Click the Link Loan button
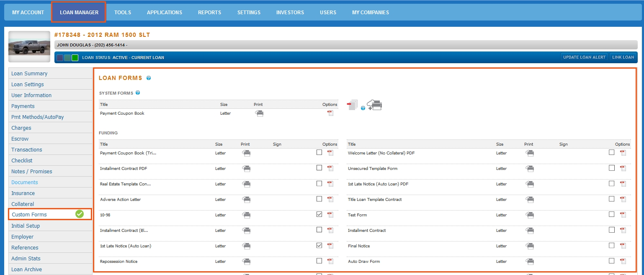Viewport: 644px width, 275px height. pyautogui.click(x=623, y=57)
